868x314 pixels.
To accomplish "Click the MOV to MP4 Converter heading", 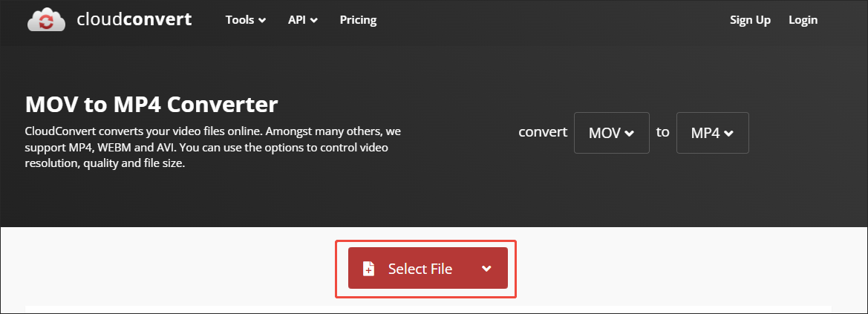I will [151, 104].
